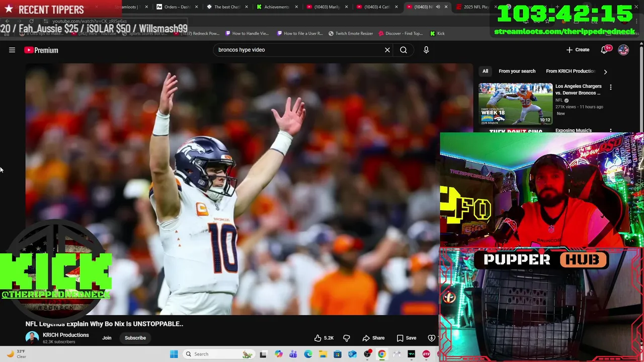644x362 pixels.
Task: Open Microsoft Store from taskbar
Action: click(338, 354)
